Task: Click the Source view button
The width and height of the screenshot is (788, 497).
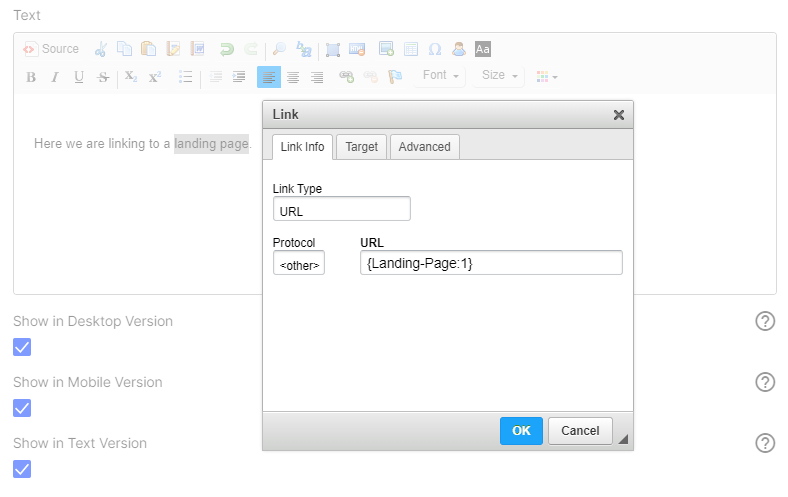Action: pos(51,49)
